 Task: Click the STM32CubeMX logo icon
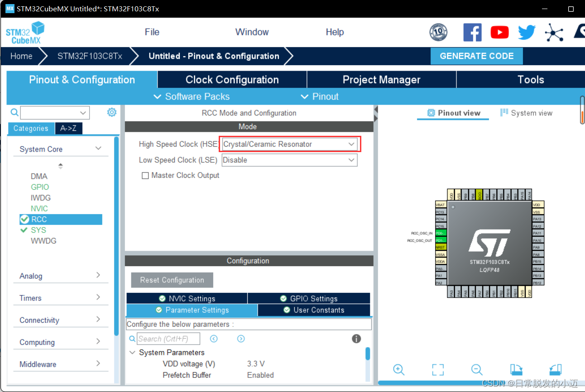pyautogui.click(x=25, y=33)
